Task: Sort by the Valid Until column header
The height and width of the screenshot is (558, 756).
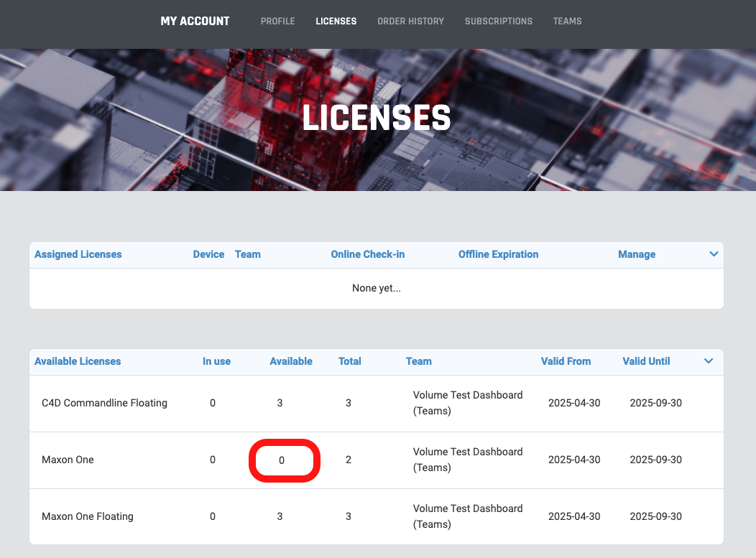Action: click(x=647, y=361)
